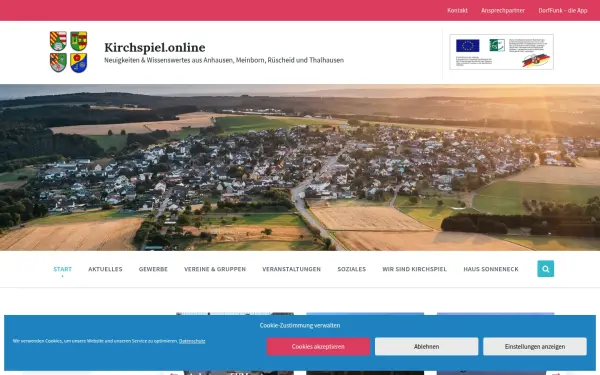Open the SOZIALES menu
This screenshot has width=600, height=375.
tap(352, 269)
